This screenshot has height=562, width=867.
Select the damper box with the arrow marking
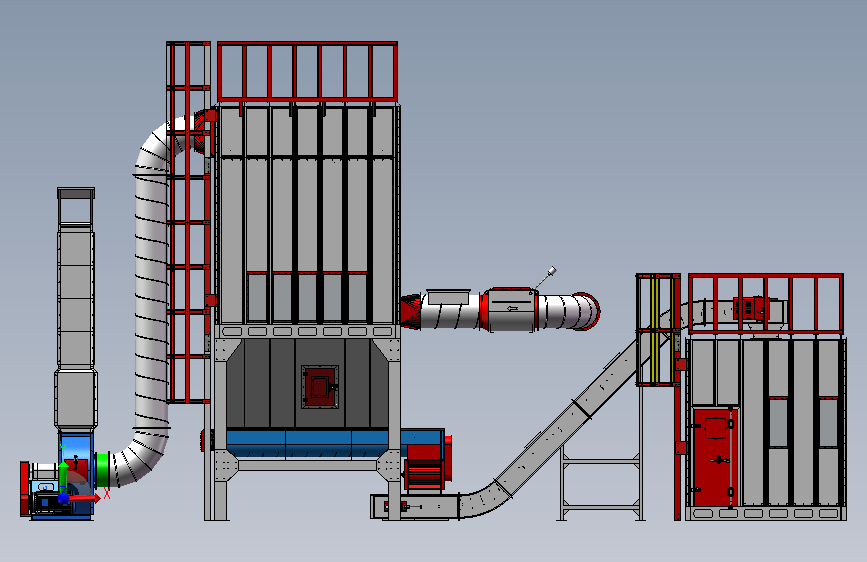[510, 310]
